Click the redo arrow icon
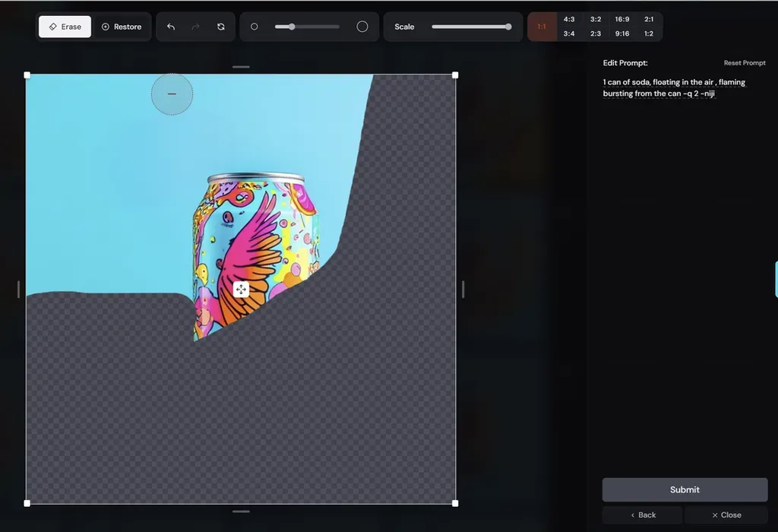The width and height of the screenshot is (778, 532). coord(195,27)
